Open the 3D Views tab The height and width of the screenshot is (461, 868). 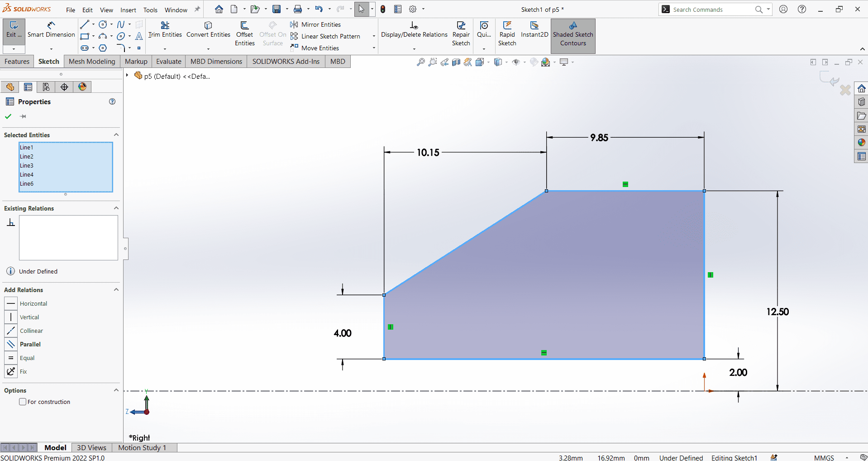pyautogui.click(x=91, y=447)
